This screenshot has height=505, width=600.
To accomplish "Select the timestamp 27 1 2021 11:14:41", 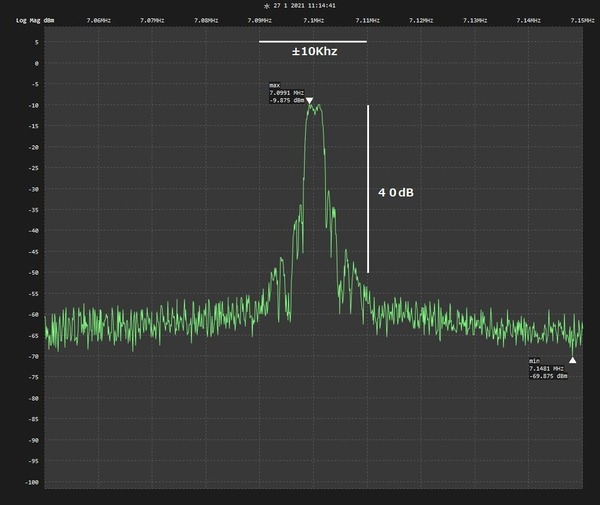I will (305, 6).
